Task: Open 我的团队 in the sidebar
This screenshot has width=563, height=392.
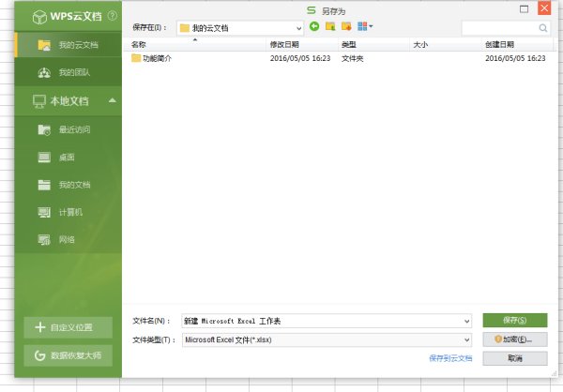Action: click(68, 72)
